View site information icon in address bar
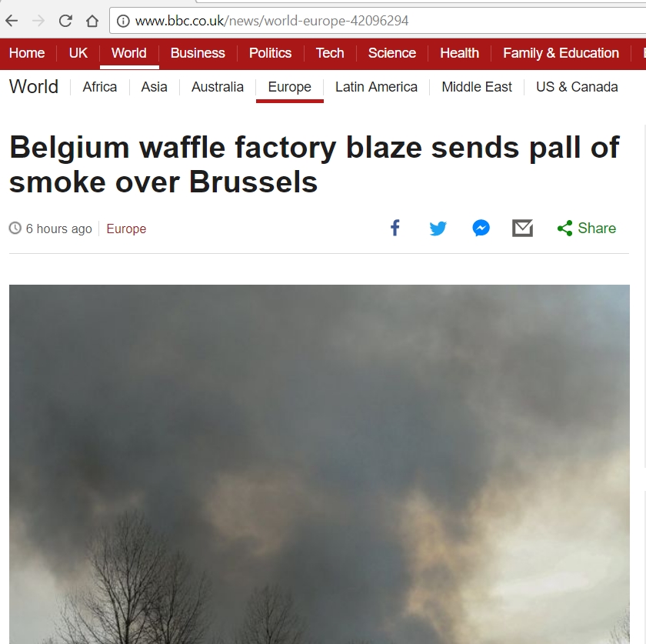Screen dimensions: 646x644 (123, 21)
